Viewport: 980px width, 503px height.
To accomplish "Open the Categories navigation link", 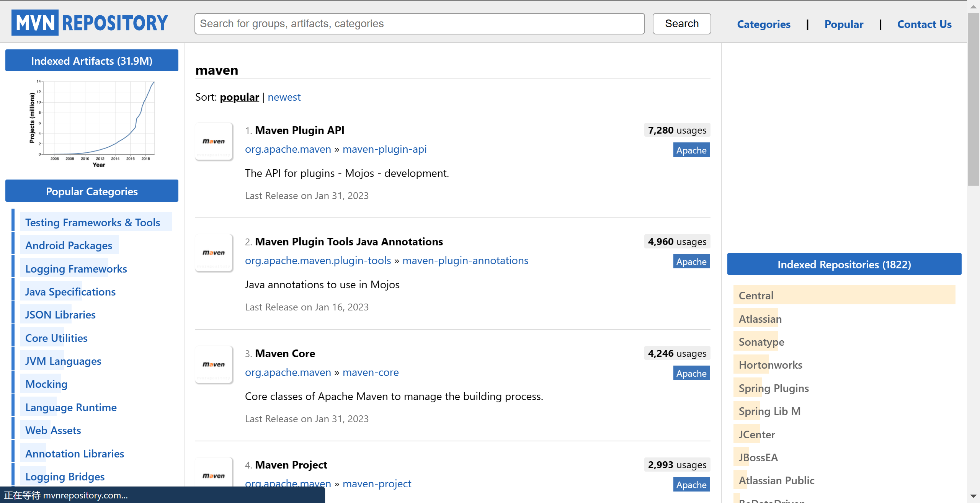I will 764,24.
